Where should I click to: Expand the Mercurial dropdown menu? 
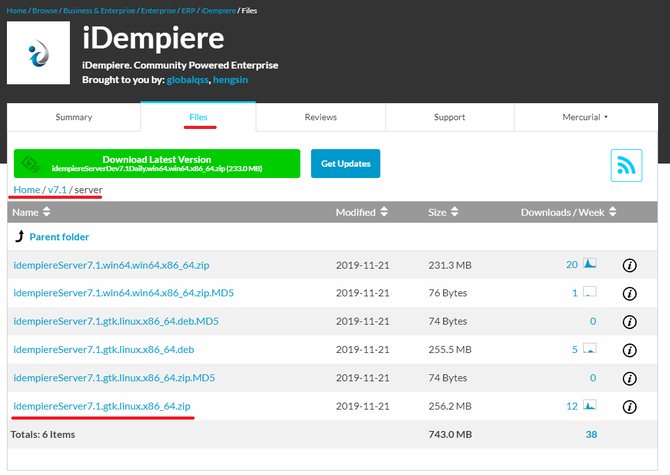(585, 117)
